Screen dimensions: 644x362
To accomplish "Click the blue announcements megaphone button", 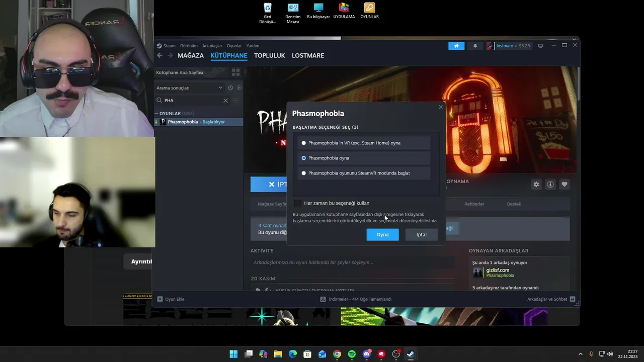I will [456, 46].
